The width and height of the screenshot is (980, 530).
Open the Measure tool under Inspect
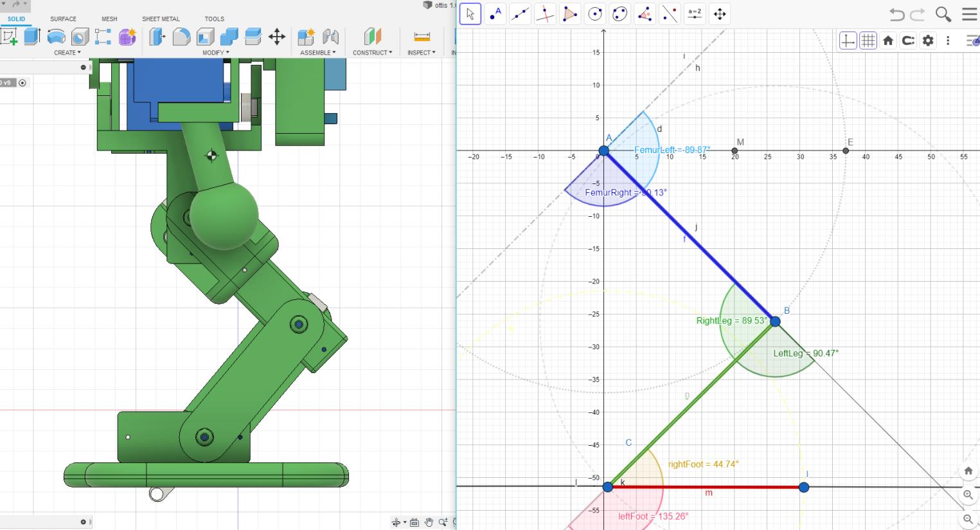click(x=422, y=37)
